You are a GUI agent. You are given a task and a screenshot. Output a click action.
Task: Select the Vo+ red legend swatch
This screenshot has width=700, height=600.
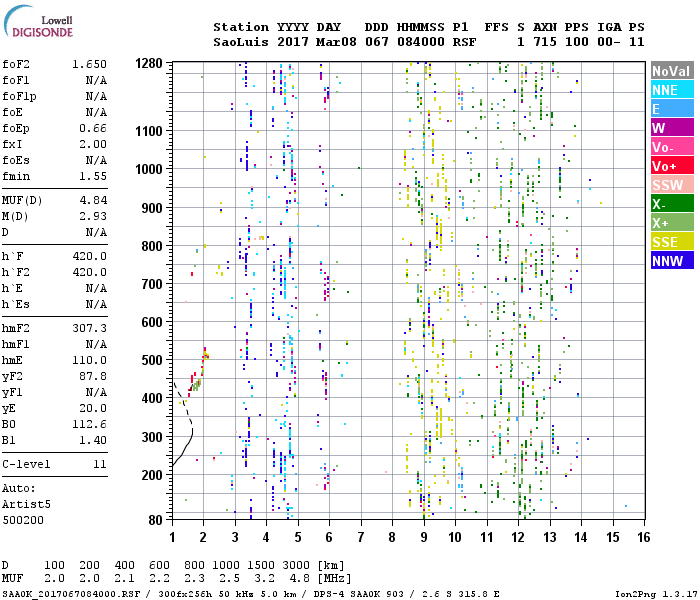point(672,166)
